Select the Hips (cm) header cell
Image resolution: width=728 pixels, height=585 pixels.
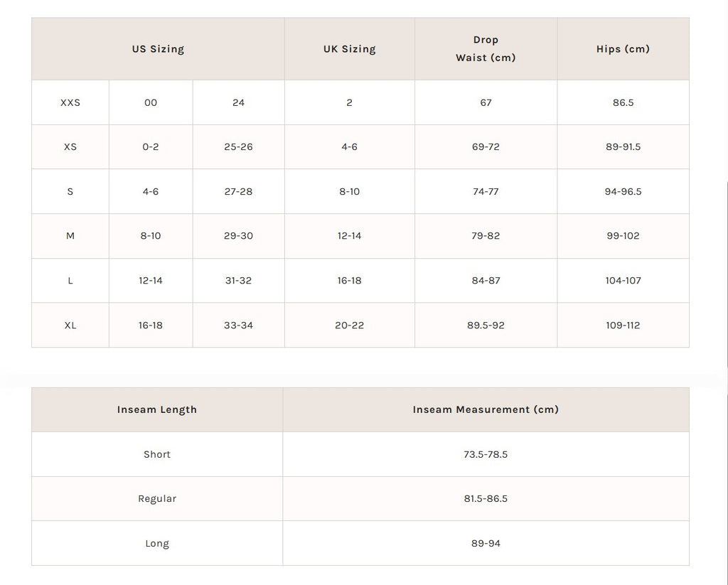point(623,49)
